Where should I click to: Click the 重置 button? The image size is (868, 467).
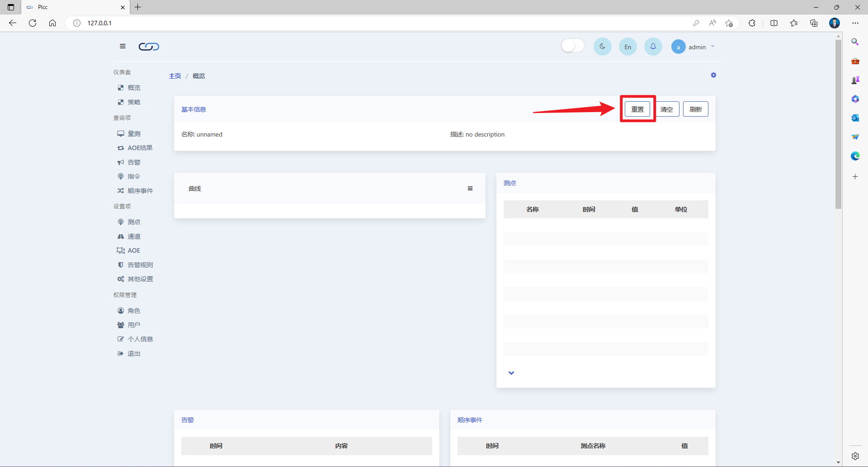click(x=637, y=109)
